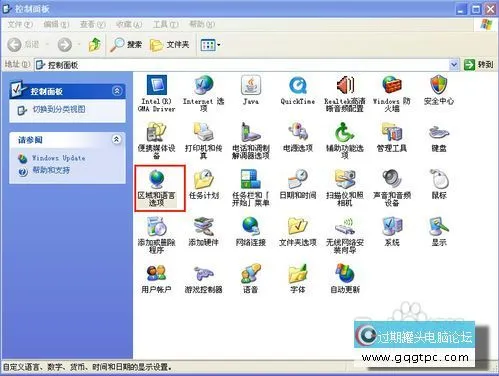Open Regional and Language Options (区域和语言选项)
Image resolution: width=499 pixels, height=376 pixels.
(156, 187)
